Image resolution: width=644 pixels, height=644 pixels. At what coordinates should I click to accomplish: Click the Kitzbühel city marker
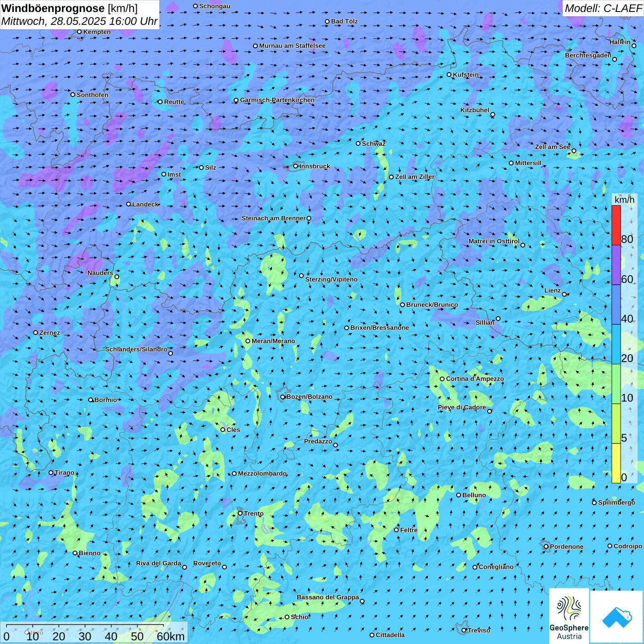pos(493,115)
